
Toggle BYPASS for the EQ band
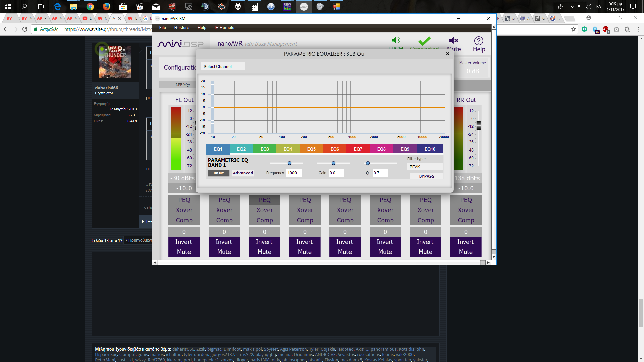[426, 176]
